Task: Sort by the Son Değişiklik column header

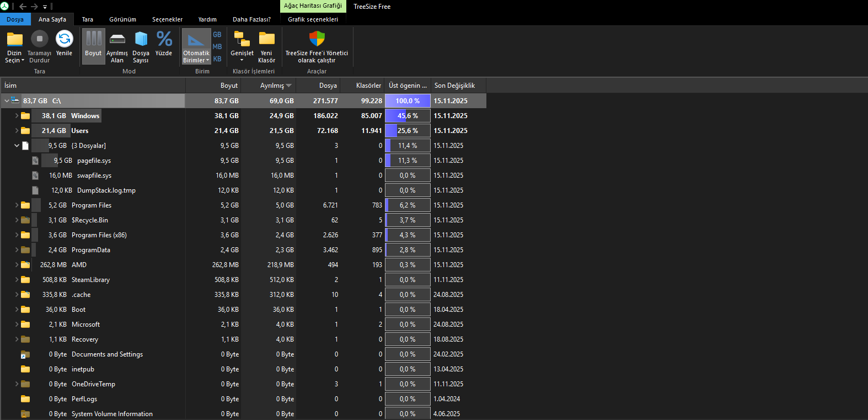Action: (458, 86)
